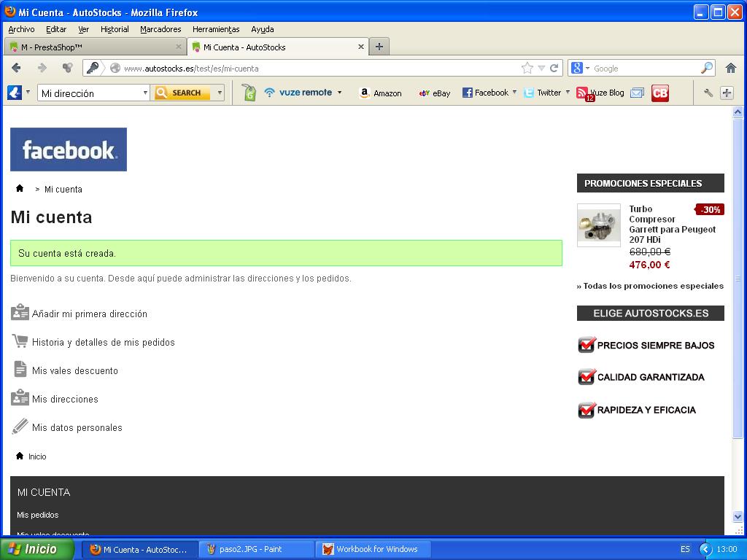Switch to paso2.JPG - Paint in taskbar

tap(256, 549)
